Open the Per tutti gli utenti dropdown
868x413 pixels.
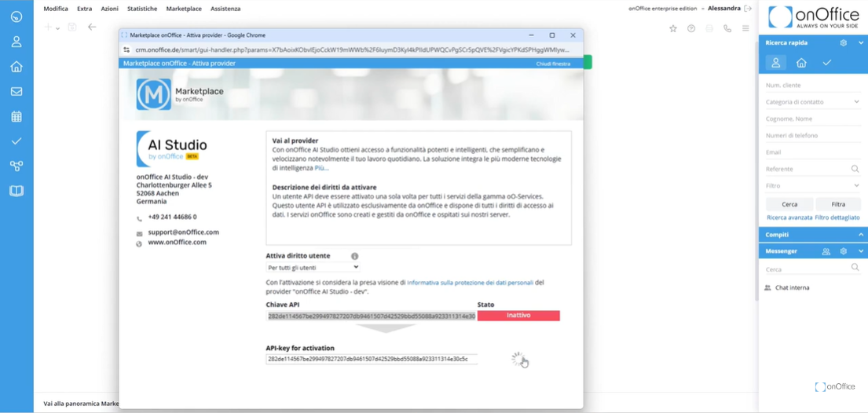click(313, 268)
